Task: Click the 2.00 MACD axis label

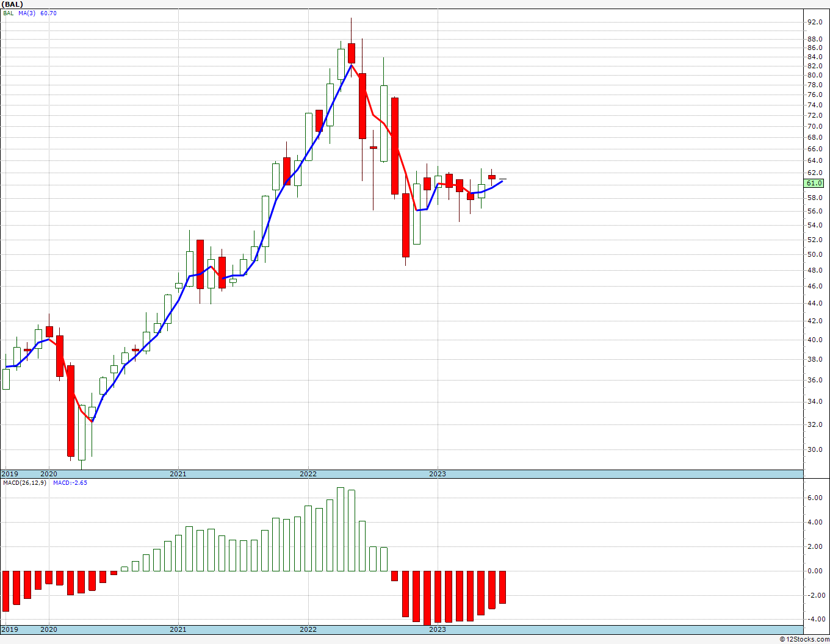Action: 815,546
